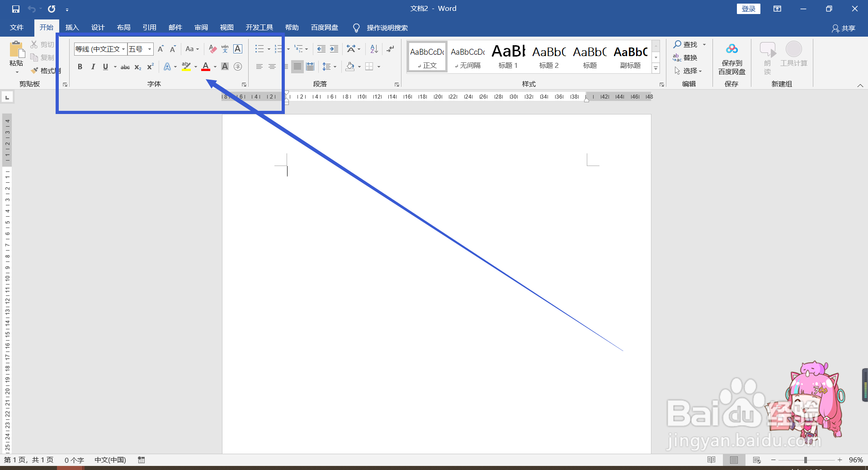Click the Character Border icon
Image resolution: width=868 pixels, height=470 pixels.
pos(238,49)
